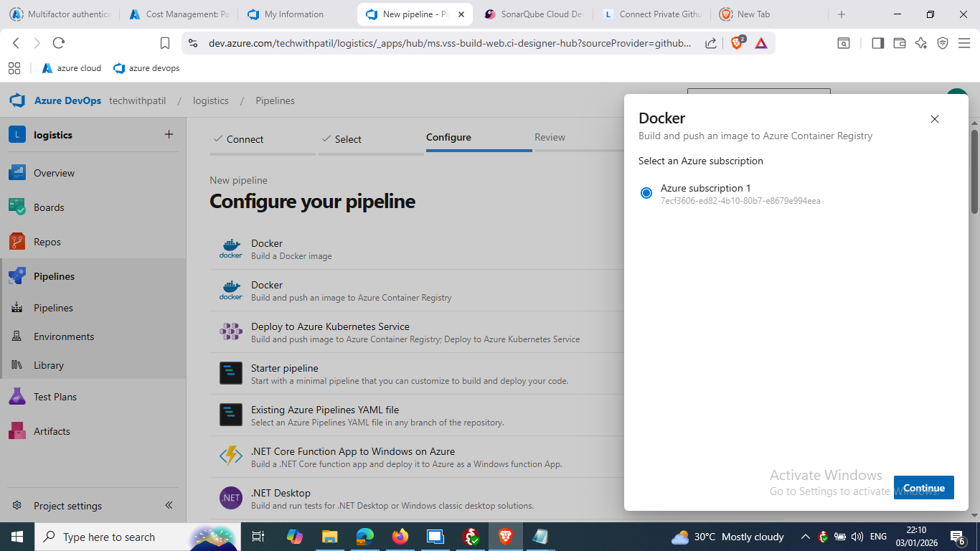Click the Continue button

[923, 488]
